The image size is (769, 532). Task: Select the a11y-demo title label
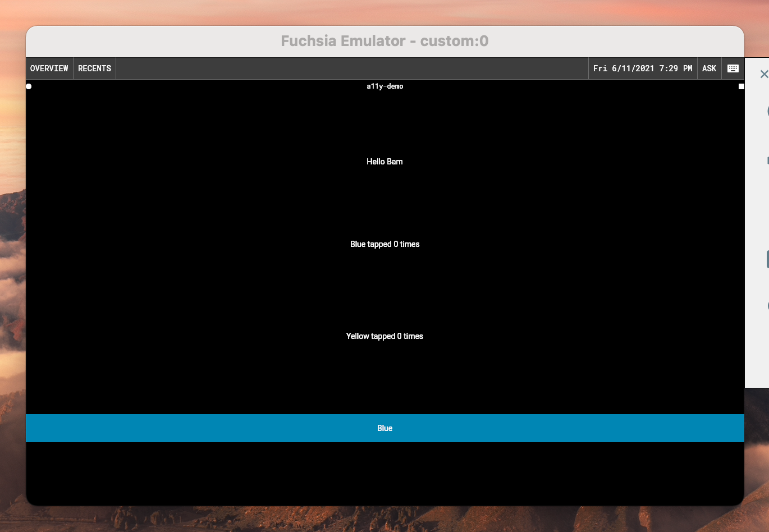[x=384, y=86]
